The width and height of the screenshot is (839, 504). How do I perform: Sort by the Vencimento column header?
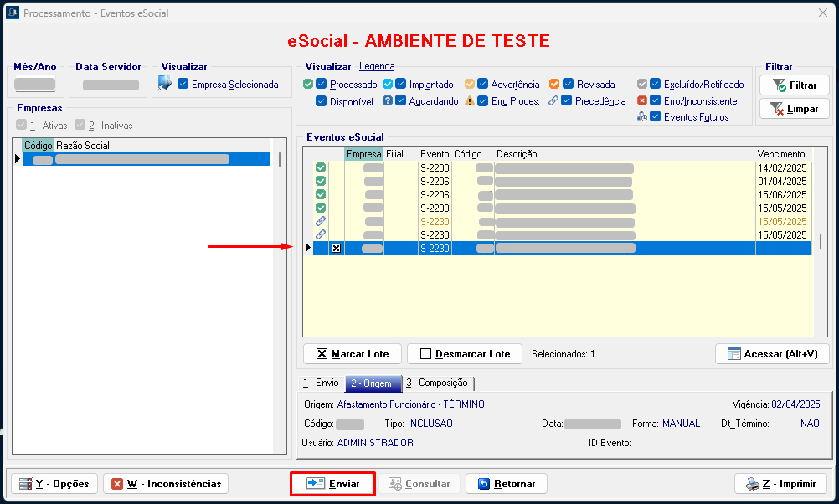click(781, 154)
